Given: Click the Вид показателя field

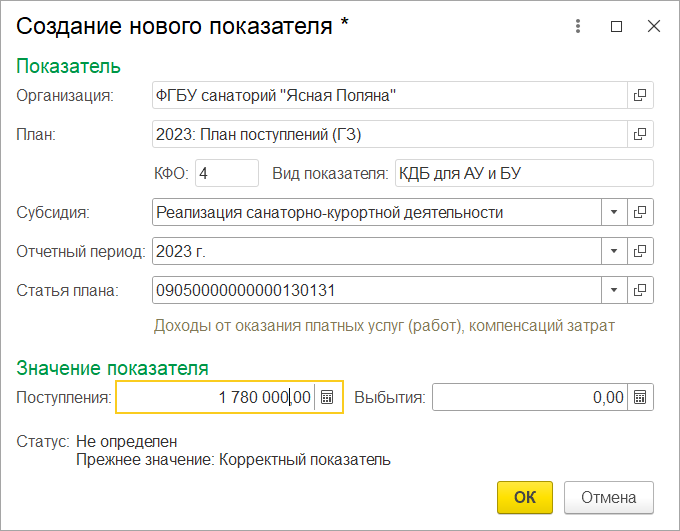Looking at the screenshot, I should (524, 173).
